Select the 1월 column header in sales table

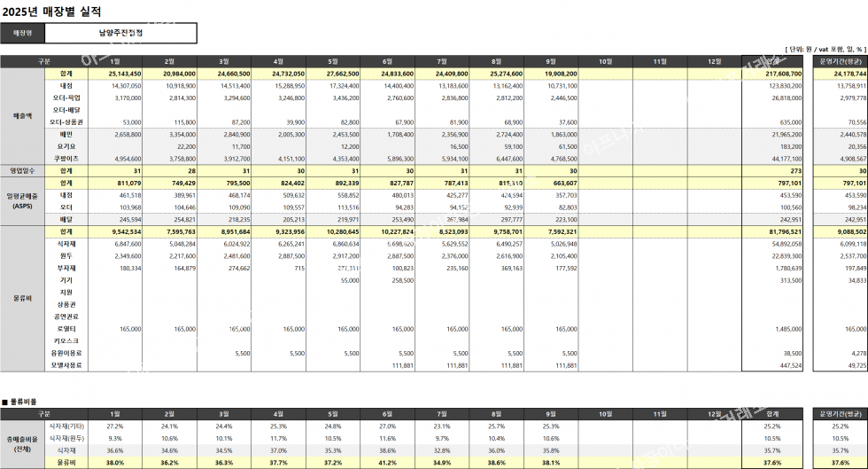(114, 61)
